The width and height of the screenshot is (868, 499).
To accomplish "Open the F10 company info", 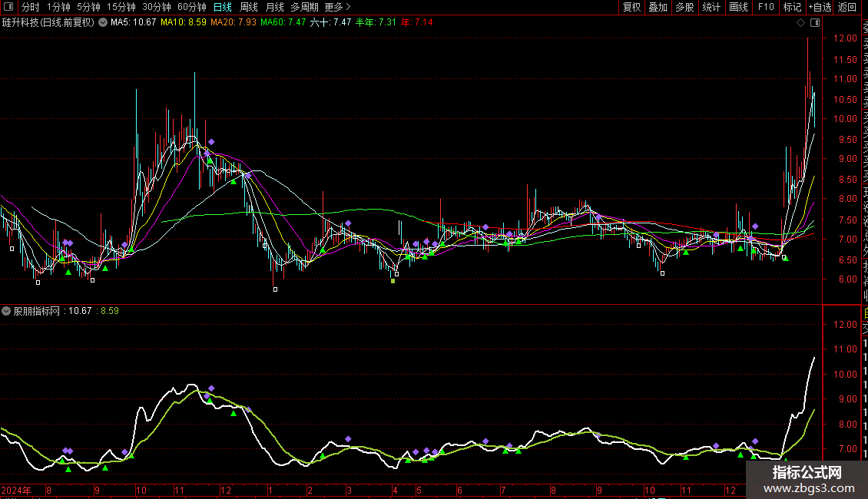I will pyautogui.click(x=766, y=7).
